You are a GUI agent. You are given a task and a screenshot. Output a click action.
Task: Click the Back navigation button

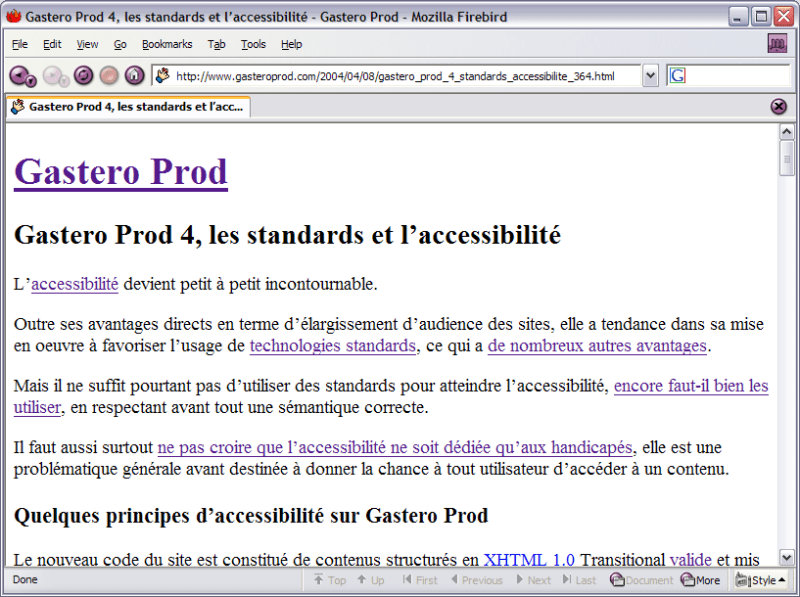19,76
